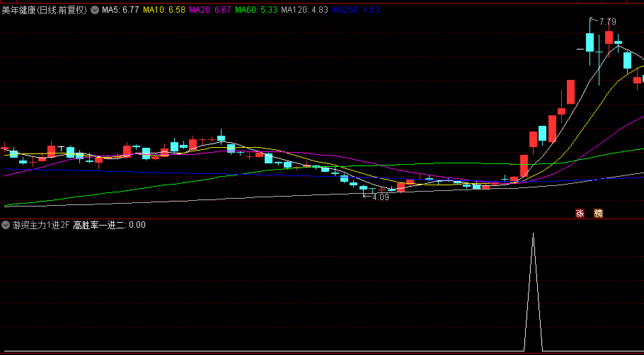Click the candlestick at the 4.09 low
The width and height of the screenshot is (644, 355).
point(363,188)
